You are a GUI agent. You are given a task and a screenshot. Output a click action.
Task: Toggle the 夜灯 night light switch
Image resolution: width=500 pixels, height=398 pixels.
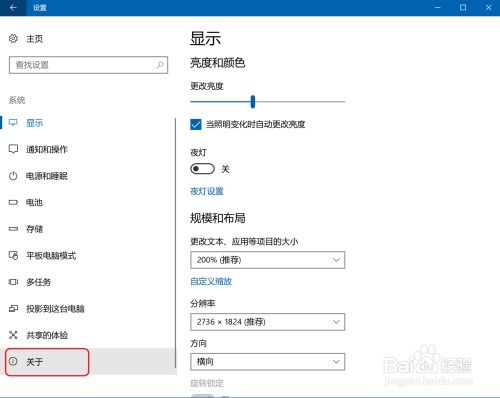202,169
